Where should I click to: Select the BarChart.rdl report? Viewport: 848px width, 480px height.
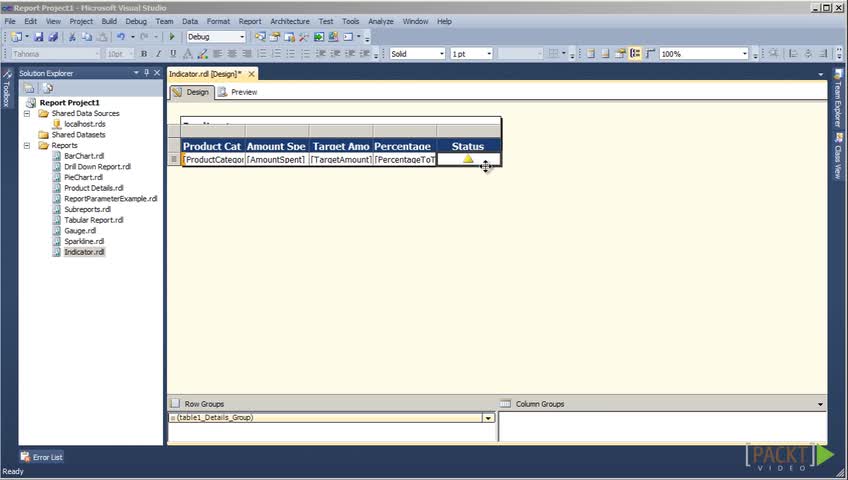pyautogui.click(x=84, y=156)
